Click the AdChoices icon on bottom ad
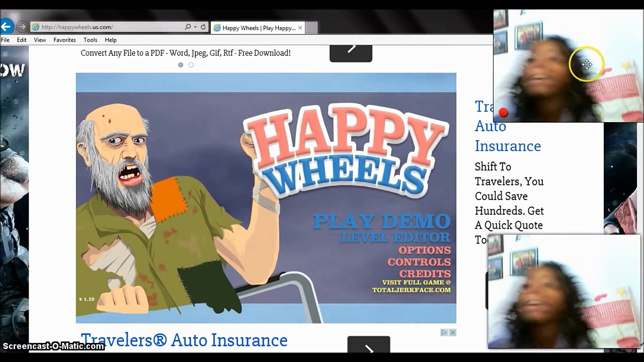Screen dimensions: 644x362 [x=444, y=332]
